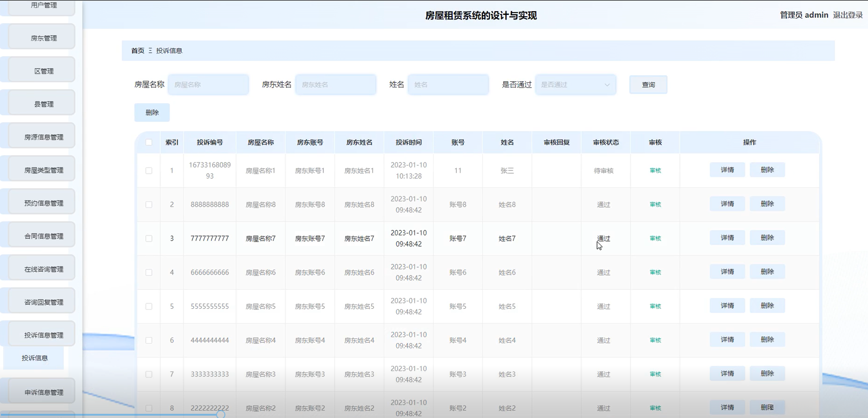Click 详情 button for complaint 8888888888

[x=727, y=204]
